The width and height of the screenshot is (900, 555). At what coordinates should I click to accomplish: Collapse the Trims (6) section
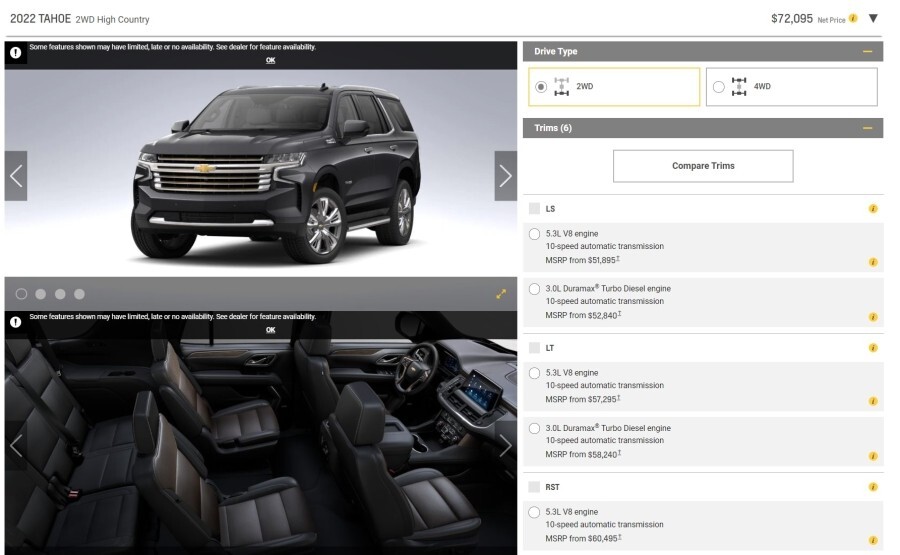click(x=867, y=128)
